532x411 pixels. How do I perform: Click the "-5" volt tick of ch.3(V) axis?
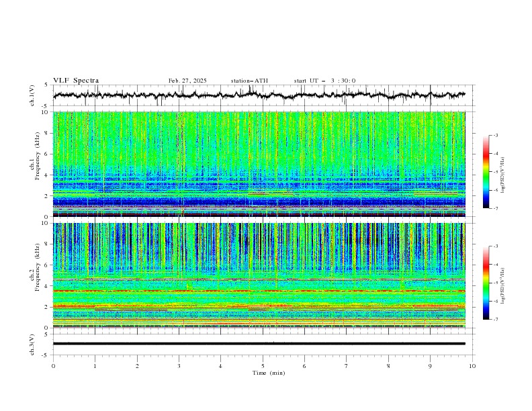click(x=46, y=355)
